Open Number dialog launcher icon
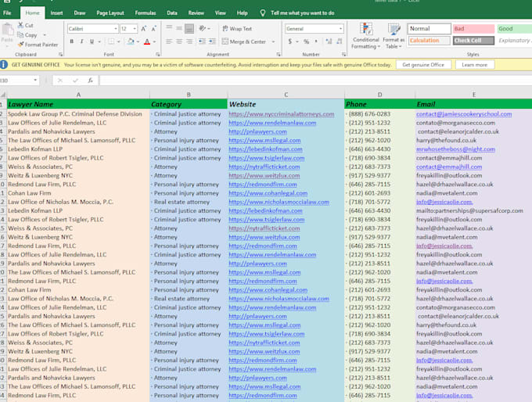532x402 pixels. coord(343,54)
